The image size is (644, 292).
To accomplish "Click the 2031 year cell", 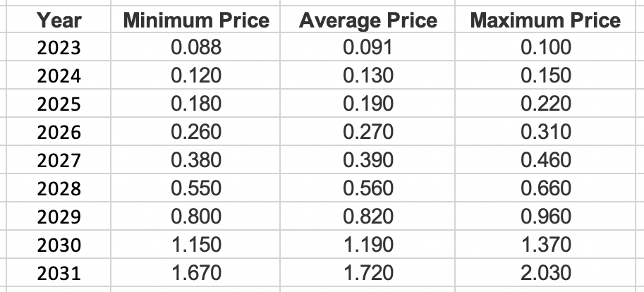I will coord(59,273).
